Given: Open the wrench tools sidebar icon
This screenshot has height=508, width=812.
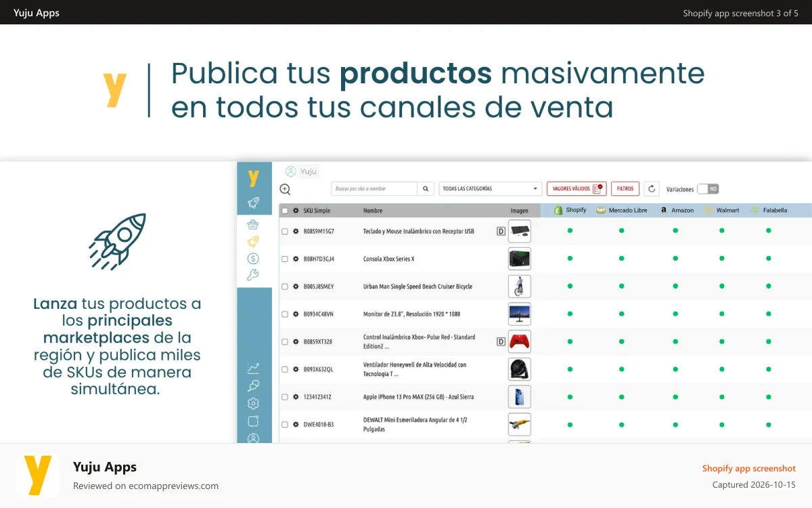Looking at the screenshot, I should click(253, 274).
